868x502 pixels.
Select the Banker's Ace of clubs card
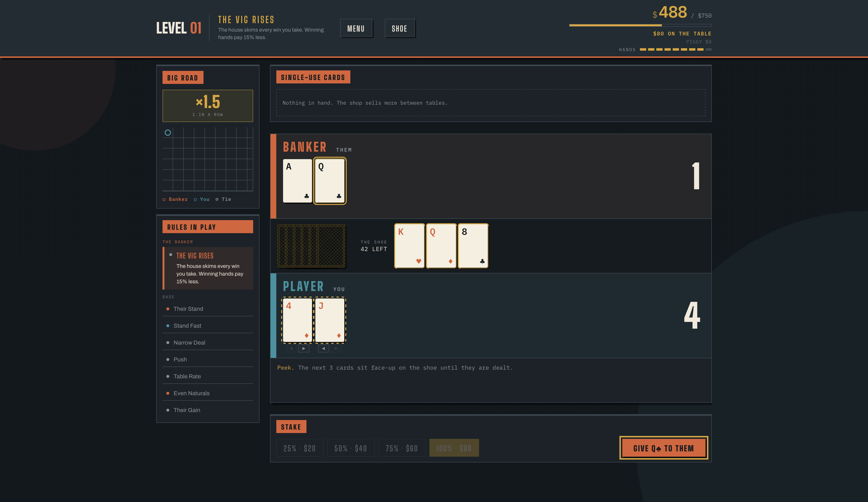tap(297, 181)
